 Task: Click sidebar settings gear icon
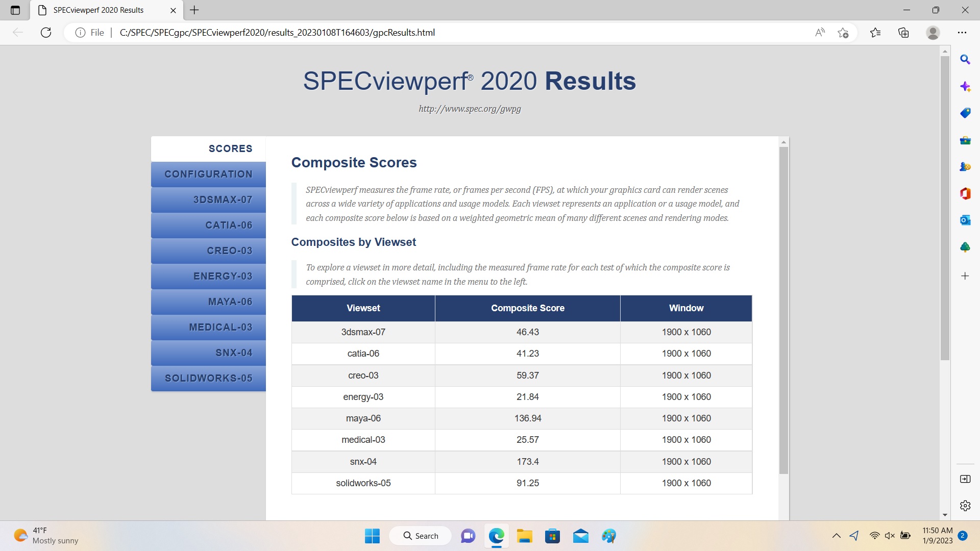(965, 506)
